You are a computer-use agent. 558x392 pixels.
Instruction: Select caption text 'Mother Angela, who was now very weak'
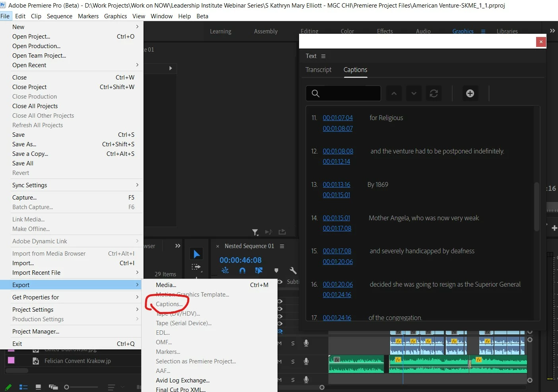pyautogui.click(x=424, y=218)
